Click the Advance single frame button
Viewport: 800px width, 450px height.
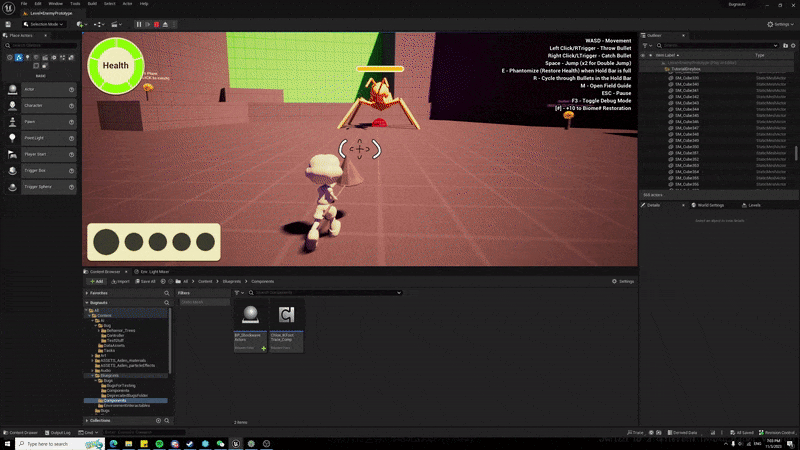click(x=147, y=24)
